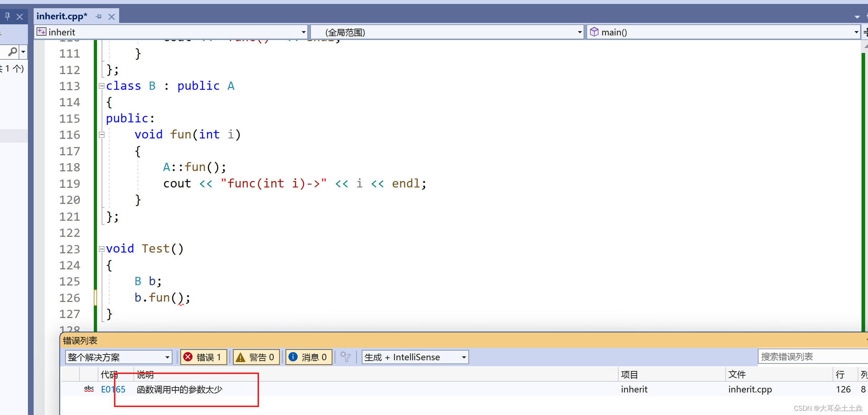Viewport: 868px width, 415px height.
Task: Toggle the 警告 0 warnings filter
Action: coord(256,357)
